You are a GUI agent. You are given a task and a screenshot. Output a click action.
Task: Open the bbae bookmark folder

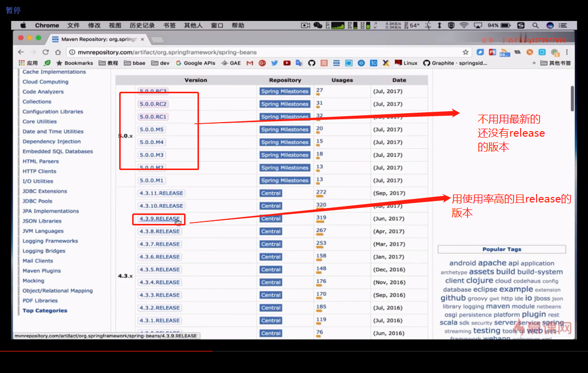click(135, 63)
